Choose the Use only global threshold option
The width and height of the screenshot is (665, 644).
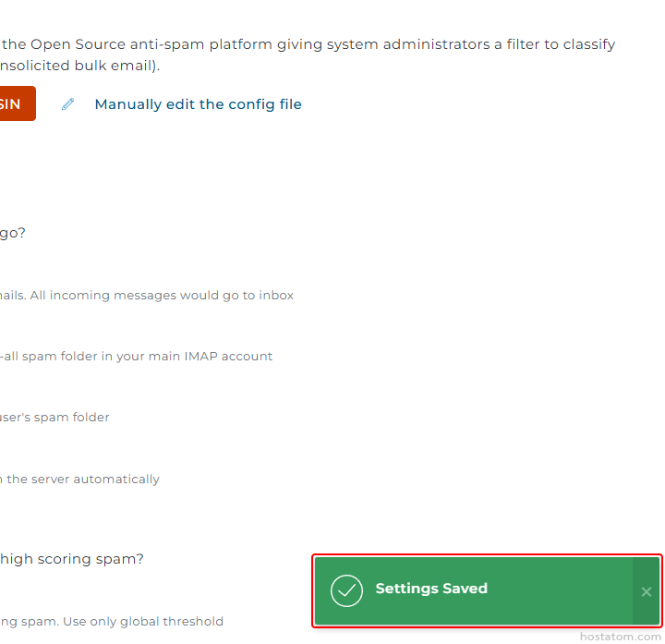pos(112,622)
